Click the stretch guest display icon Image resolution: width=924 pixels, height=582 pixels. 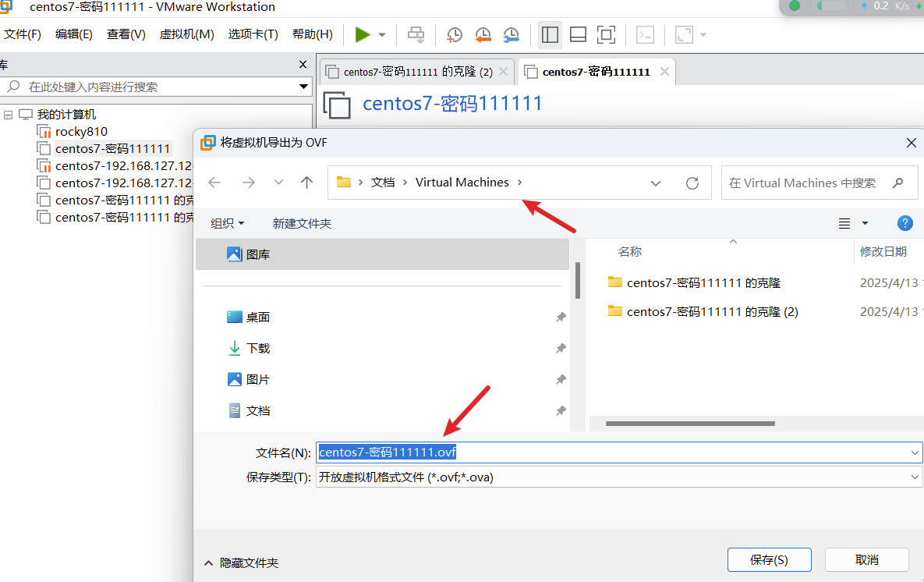coord(684,35)
